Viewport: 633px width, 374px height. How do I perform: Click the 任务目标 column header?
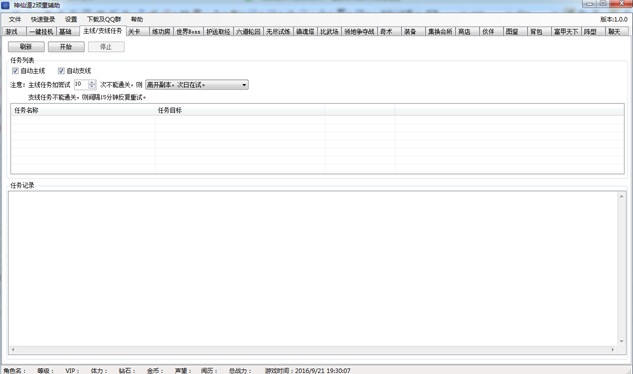(240, 110)
